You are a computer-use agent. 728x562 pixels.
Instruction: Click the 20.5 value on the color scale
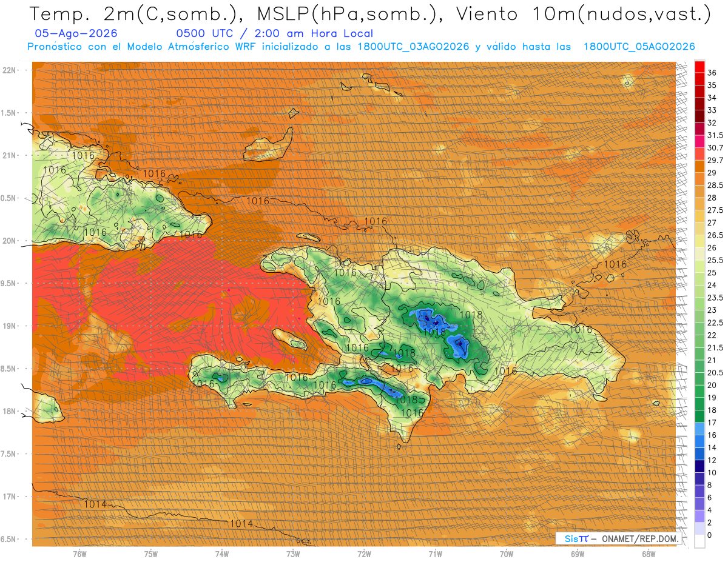point(715,372)
